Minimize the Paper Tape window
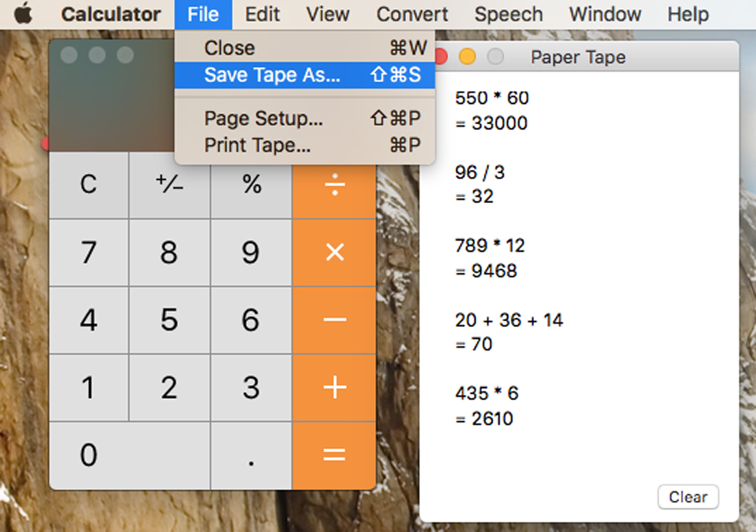 (467, 56)
